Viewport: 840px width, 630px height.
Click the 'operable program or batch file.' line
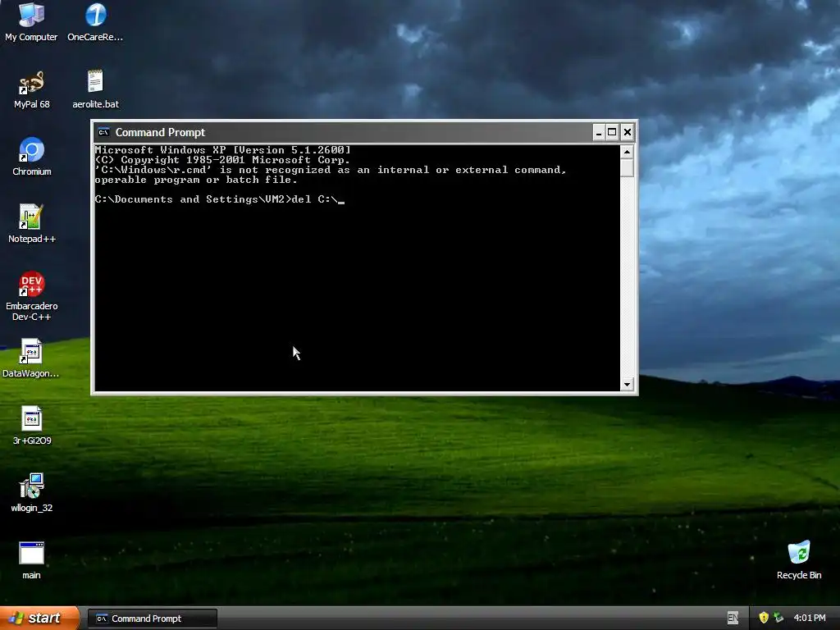pyautogui.click(x=196, y=180)
